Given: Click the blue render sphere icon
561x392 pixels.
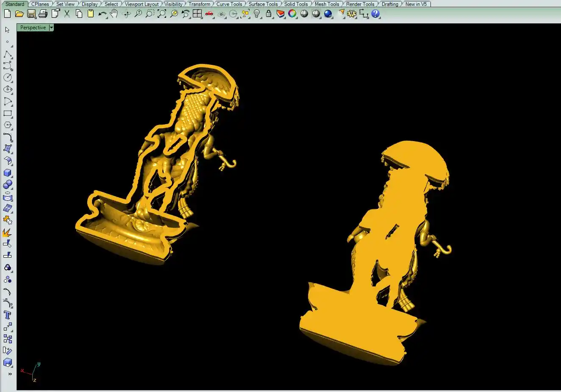Looking at the screenshot, I should coord(328,14).
